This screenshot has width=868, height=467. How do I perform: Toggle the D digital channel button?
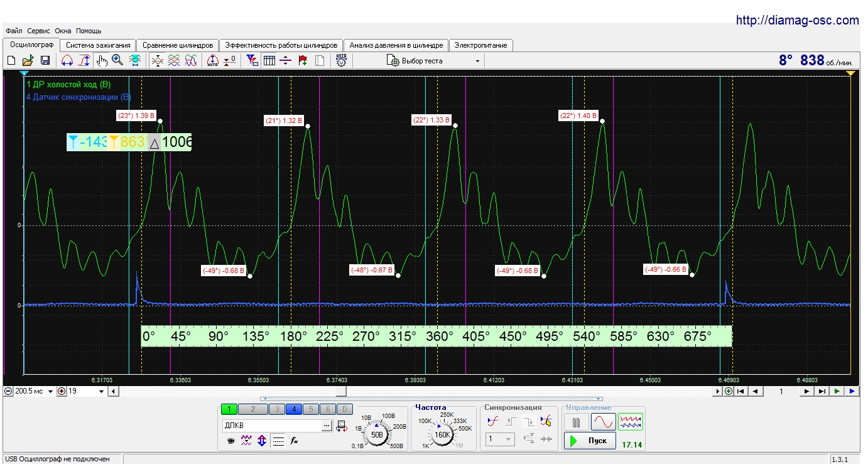(x=344, y=409)
